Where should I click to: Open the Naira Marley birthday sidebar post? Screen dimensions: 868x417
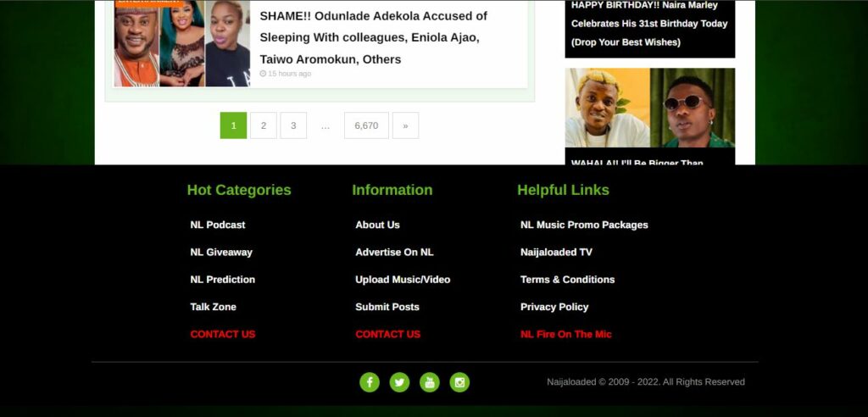pyautogui.click(x=650, y=24)
